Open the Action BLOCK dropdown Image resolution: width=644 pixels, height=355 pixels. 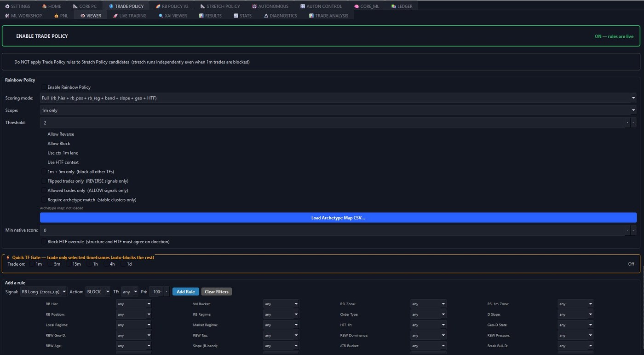tap(98, 292)
